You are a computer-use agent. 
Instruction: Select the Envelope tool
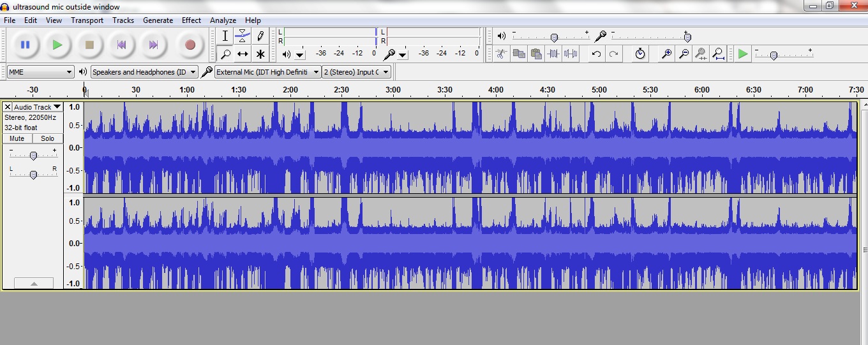click(243, 36)
